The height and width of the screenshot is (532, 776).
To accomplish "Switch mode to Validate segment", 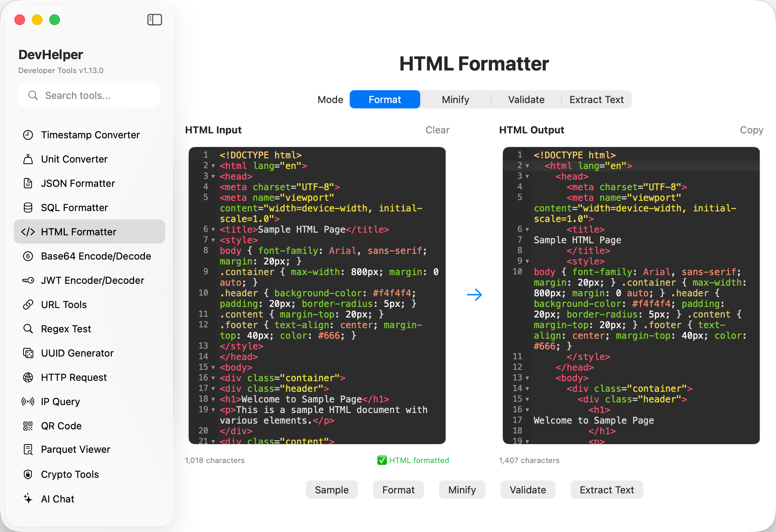I will (x=526, y=100).
